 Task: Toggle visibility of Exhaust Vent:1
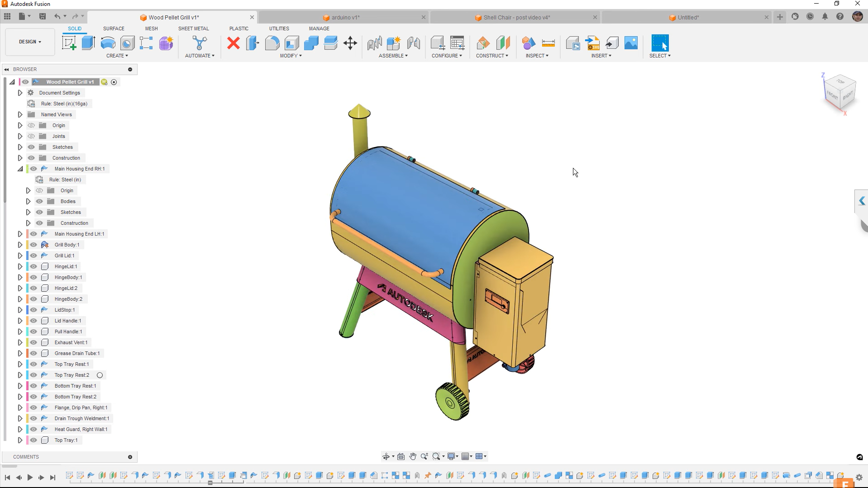tap(33, 342)
